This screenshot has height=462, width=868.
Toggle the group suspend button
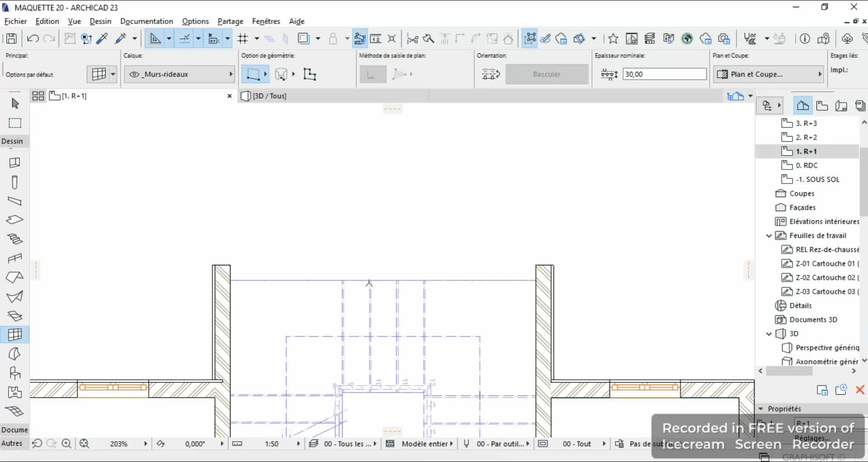pos(360,38)
